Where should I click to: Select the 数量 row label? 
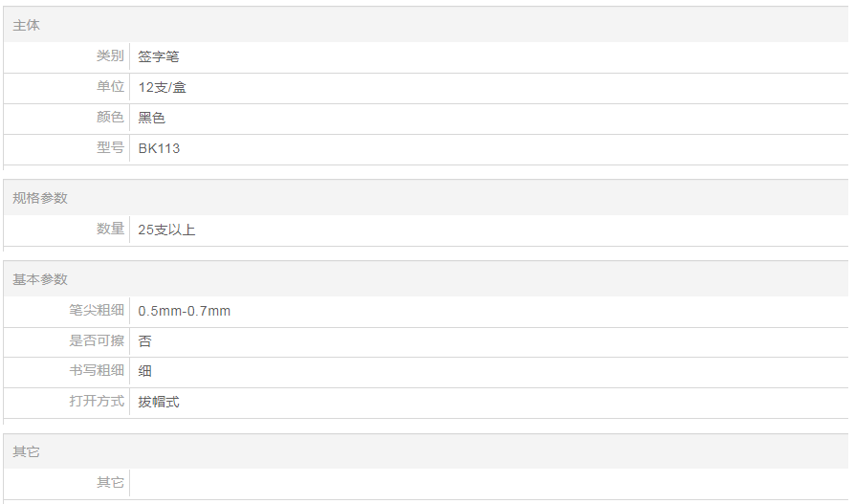tap(110, 229)
